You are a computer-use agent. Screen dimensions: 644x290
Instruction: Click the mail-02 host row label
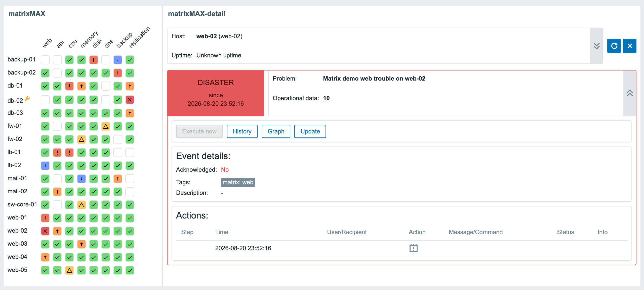17,191
